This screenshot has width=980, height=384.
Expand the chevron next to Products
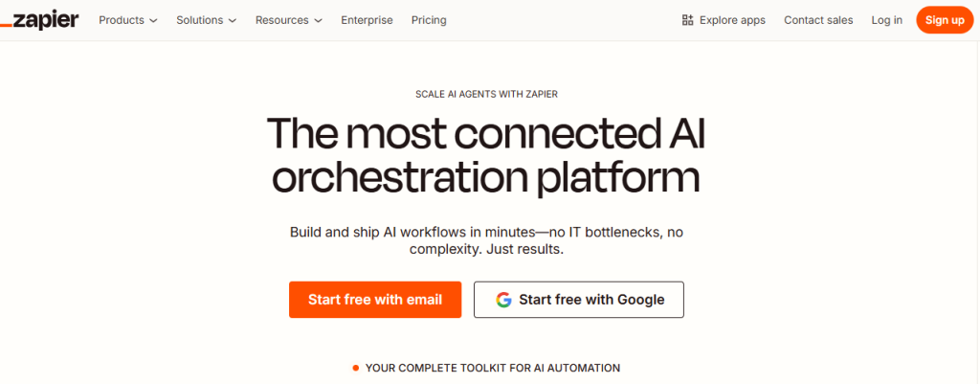pyautogui.click(x=154, y=21)
